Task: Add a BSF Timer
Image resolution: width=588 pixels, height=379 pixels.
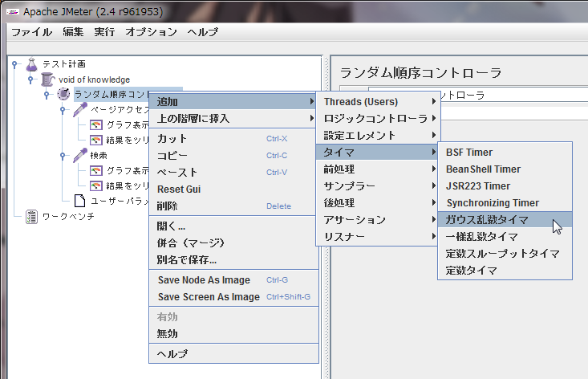Action: [505, 153]
